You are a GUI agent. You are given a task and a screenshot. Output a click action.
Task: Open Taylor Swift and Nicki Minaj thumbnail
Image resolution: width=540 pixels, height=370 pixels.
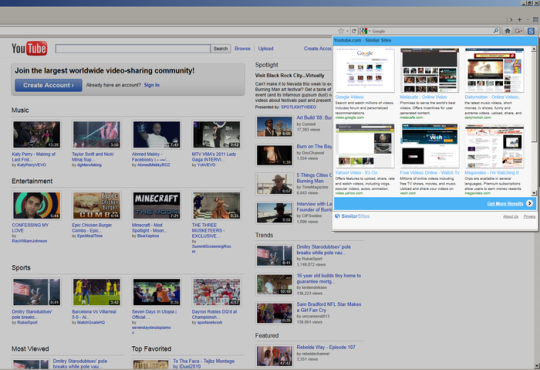(x=96, y=134)
